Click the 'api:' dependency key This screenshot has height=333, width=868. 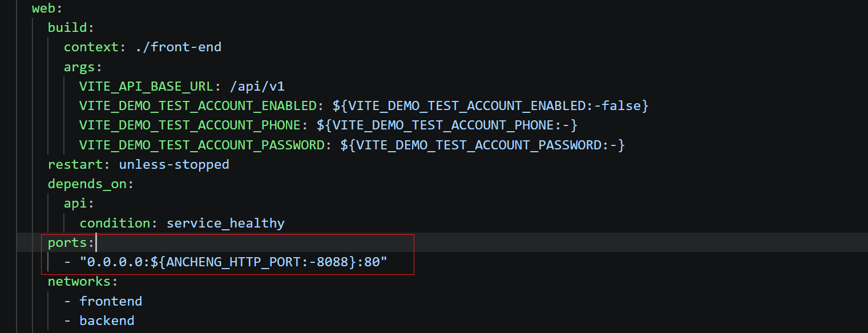tap(79, 204)
